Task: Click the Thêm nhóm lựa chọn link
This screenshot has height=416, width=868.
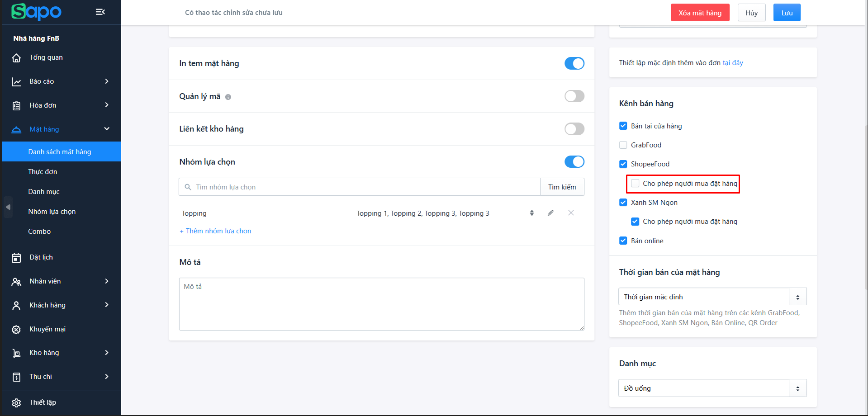Action: pyautogui.click(x=215, y=231)
